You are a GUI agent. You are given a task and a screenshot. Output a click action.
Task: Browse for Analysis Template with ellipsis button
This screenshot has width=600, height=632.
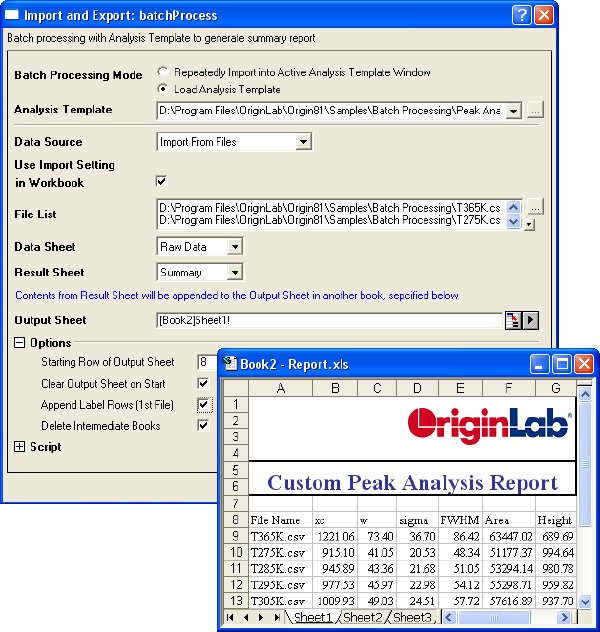[x=535, y=110]
